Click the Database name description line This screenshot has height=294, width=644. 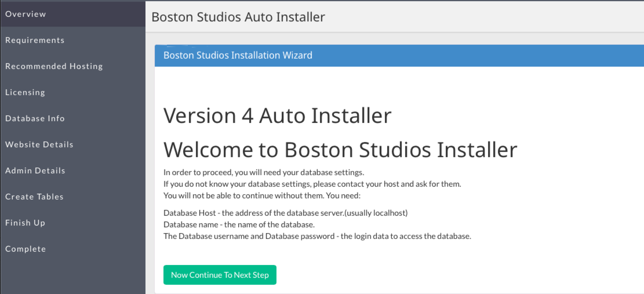tap(239, 224)
